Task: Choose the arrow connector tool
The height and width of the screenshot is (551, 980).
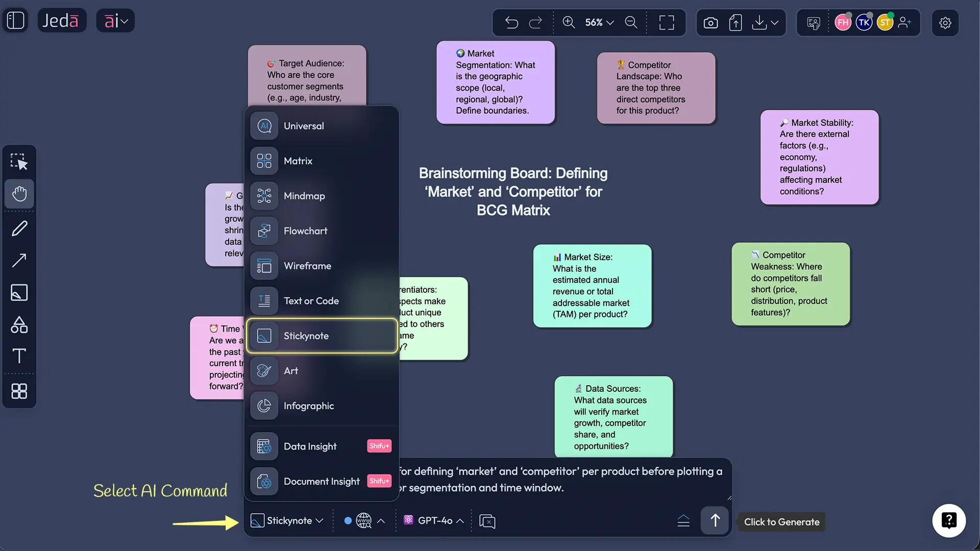Action: (19, 261)
